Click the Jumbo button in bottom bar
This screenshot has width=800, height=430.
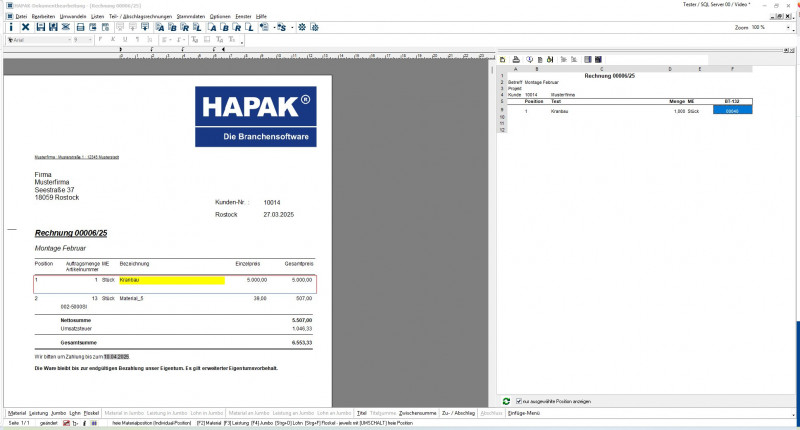tap(59, 413)
